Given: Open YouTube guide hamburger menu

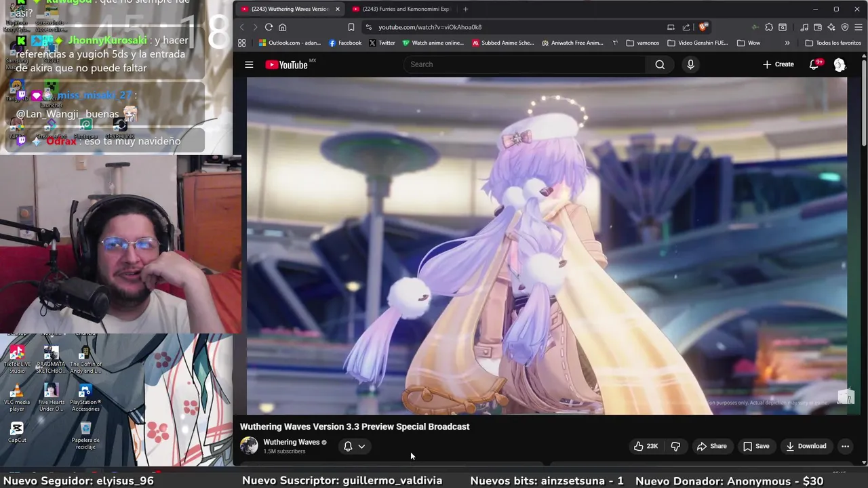Looking at the screenshot, I should pyautogui.click(x=249, y=64).
